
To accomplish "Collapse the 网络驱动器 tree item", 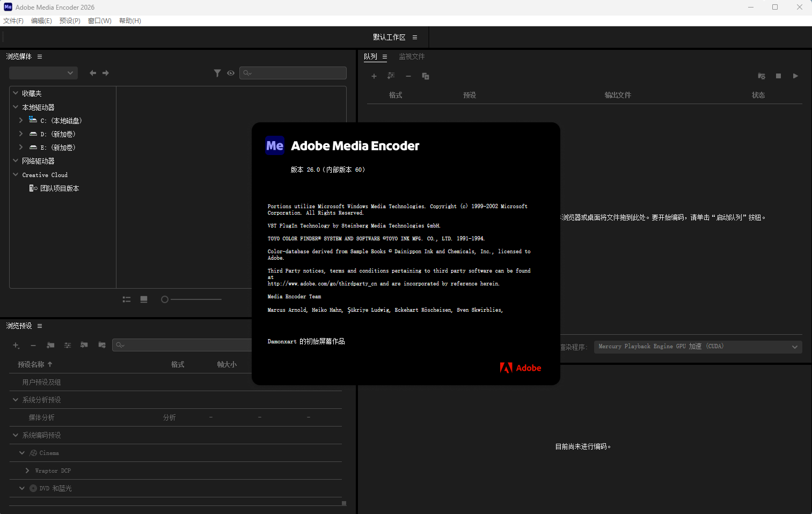I will (x=15, y=160).
